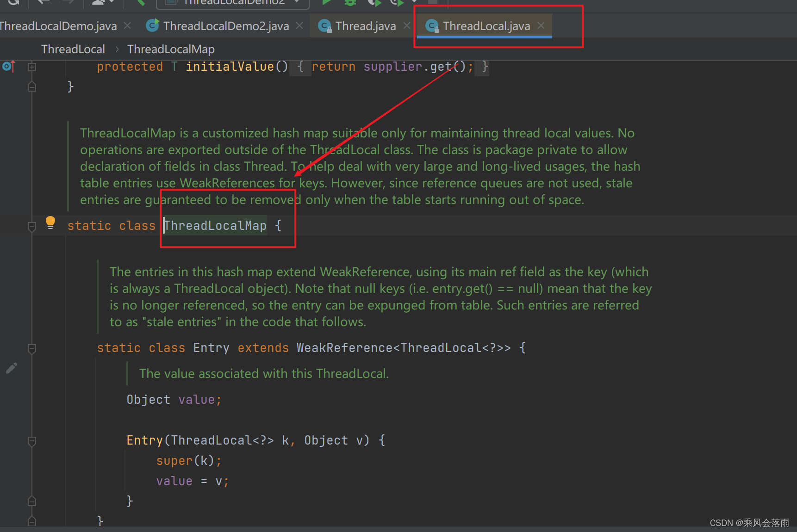Close the ThreadLocalDemo.java tab
Image resolution: width=797 pixels, height=532 pixels.
click(127, 26)
